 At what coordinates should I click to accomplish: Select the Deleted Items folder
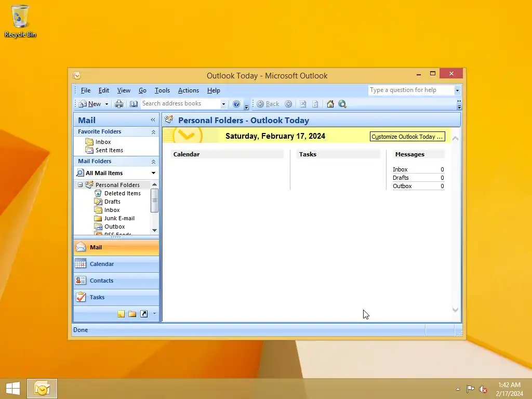point(123,193)
